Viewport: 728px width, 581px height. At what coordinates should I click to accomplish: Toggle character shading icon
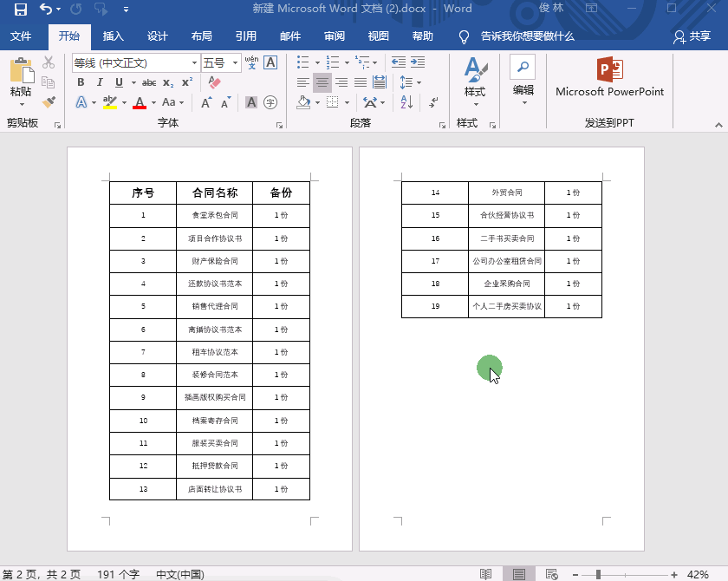coord(251,102)
